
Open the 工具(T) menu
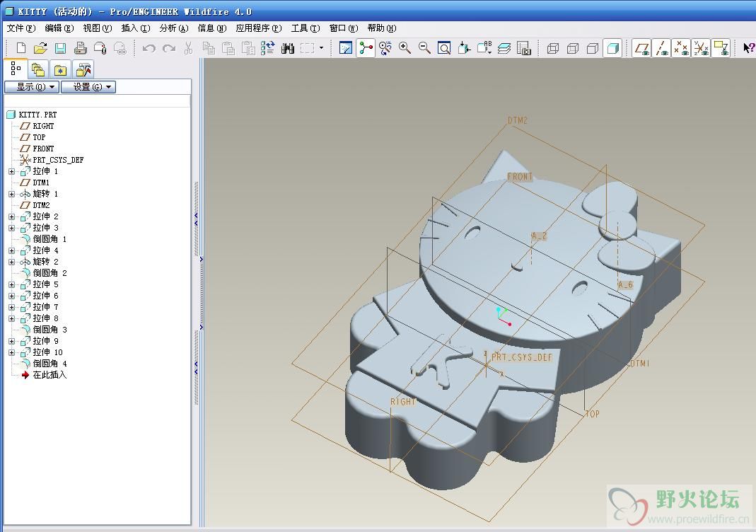pyautogui.click(x=306, y=28)
